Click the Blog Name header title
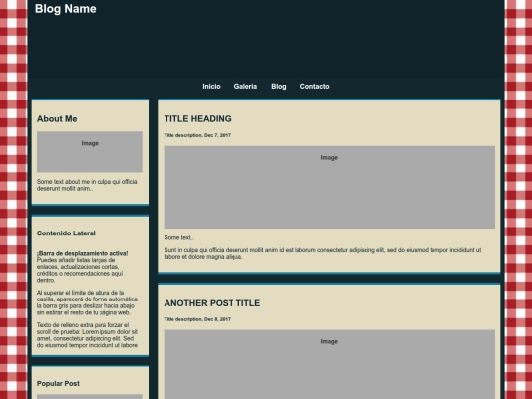The width and height of the screenshot is (532, 399). click(x=65, y=9)
